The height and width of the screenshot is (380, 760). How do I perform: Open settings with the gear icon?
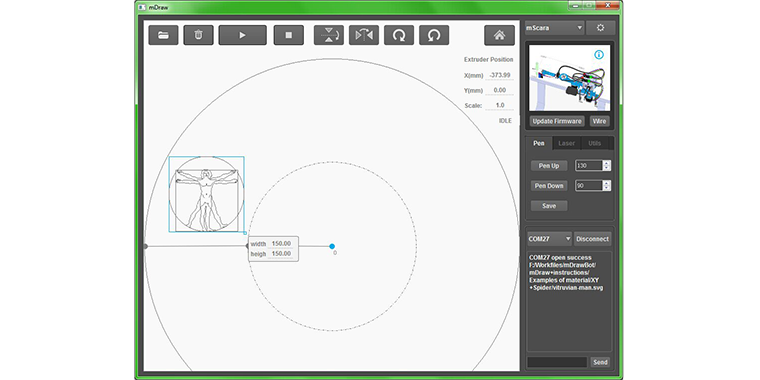(601, 28)
